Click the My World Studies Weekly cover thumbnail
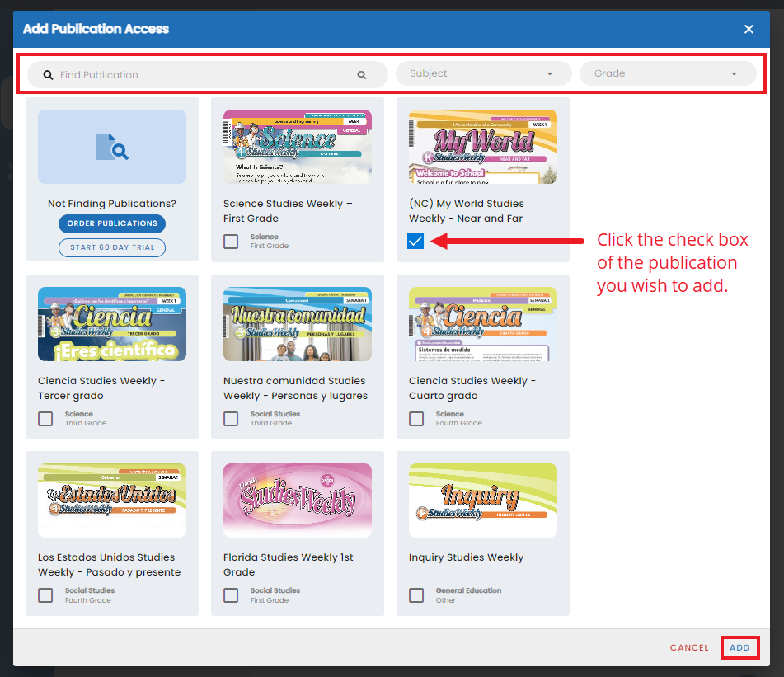784x677 pixels. tap(483, 147)
